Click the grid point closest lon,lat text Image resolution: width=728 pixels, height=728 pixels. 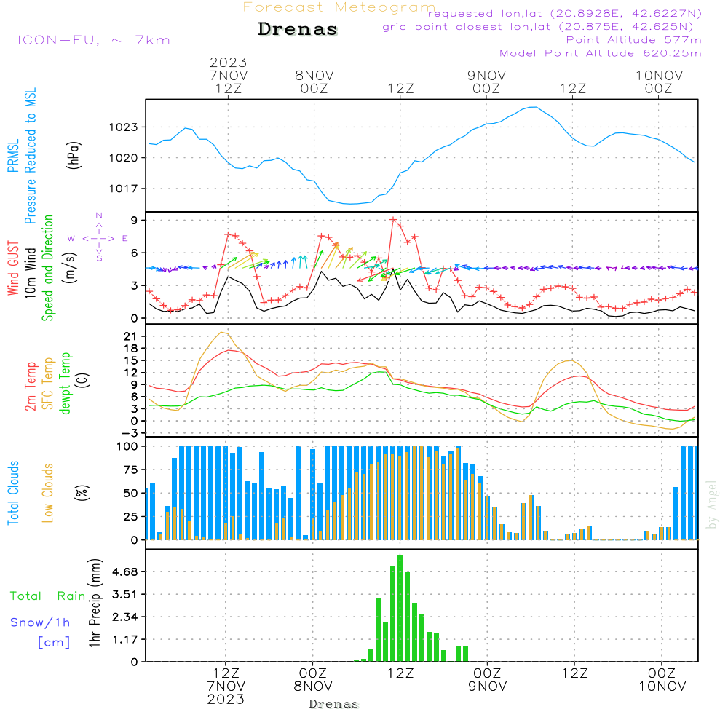[x=542, y=27]
